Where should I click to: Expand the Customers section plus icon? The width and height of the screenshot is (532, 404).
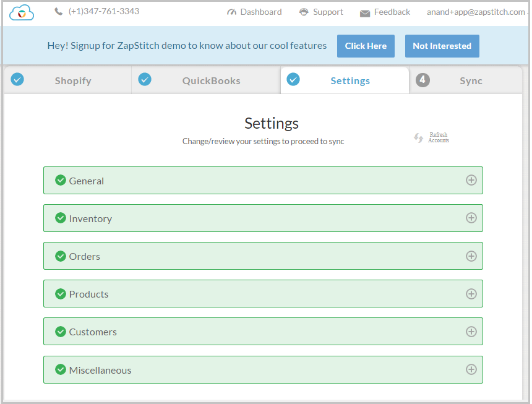tap(471, 332)
